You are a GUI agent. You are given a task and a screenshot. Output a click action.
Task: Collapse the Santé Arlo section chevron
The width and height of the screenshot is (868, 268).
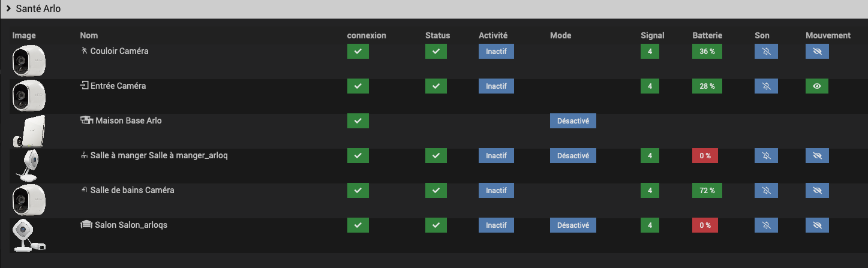click(x=9, y=9)
